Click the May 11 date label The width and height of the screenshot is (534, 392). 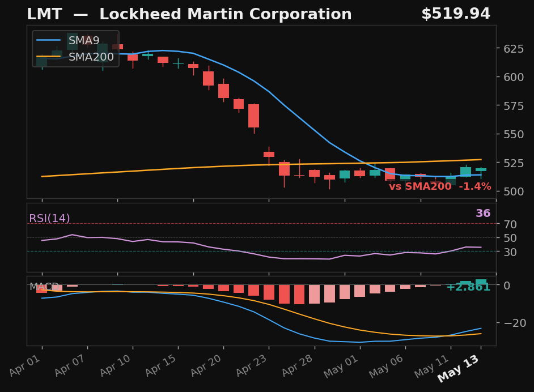point(432,366)
